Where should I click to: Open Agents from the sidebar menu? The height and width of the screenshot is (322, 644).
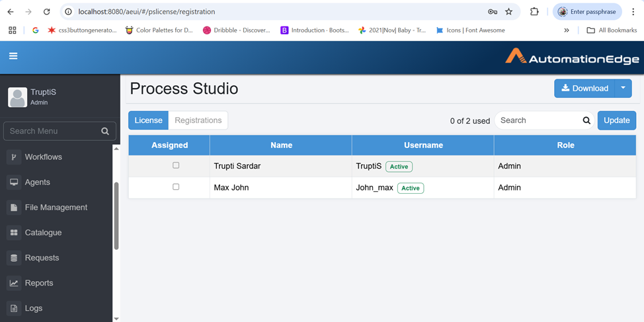point(38,182)
